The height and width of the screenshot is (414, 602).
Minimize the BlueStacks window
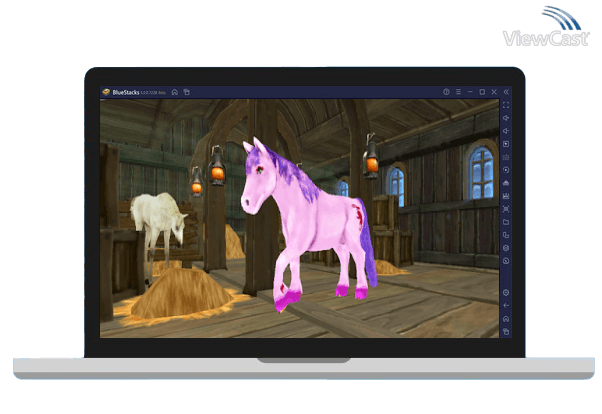[470, 92]
